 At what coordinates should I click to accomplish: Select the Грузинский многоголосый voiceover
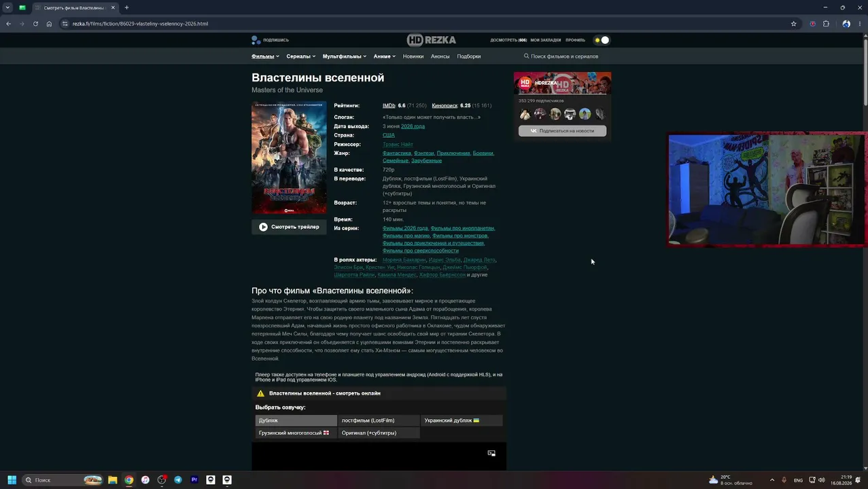pyautogui.click(x=296, y=433)
